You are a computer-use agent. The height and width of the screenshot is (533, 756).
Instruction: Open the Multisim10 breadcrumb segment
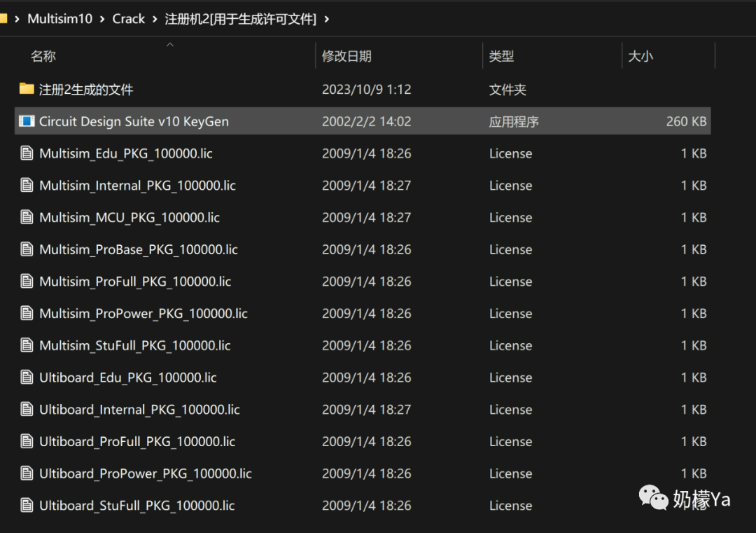pos(59,19)
